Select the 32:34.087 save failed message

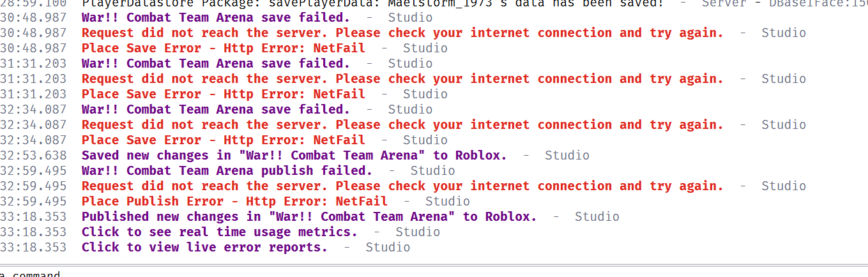click(x=215, y=109)
